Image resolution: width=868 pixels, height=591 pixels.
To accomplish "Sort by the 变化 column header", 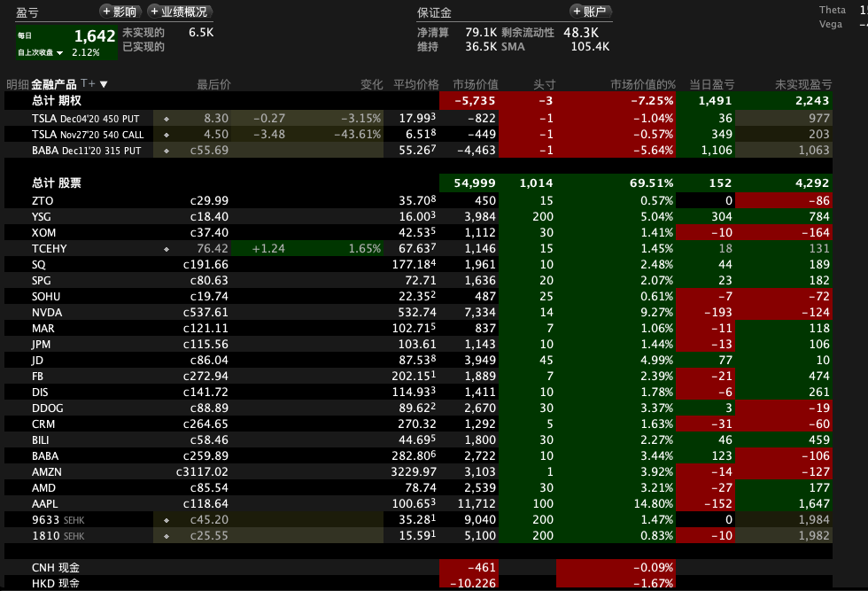I will pyautogui.click(x=371, y=84).
